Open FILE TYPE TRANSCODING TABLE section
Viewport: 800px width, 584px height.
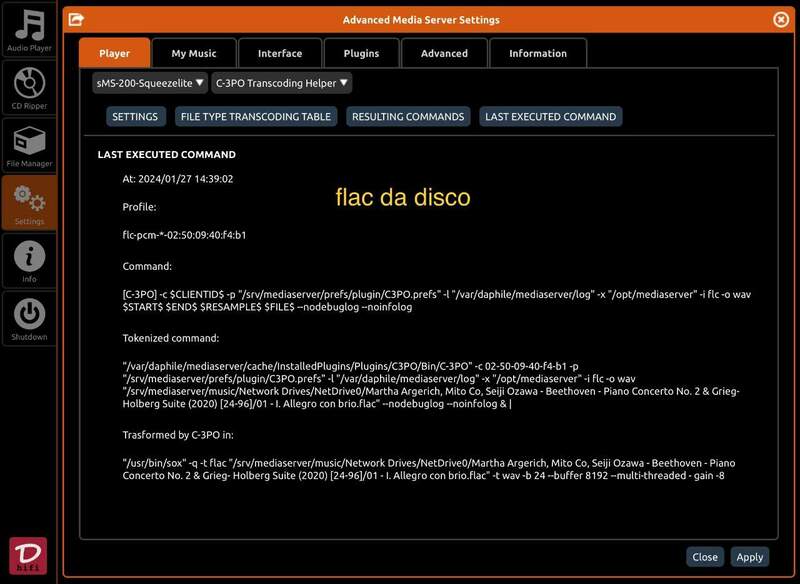pos(255,117)
